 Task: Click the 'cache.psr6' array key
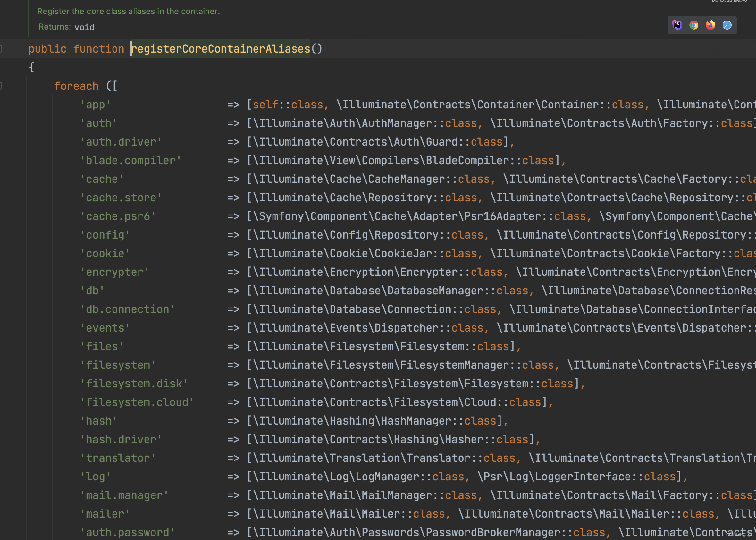[x=118, y=216]
